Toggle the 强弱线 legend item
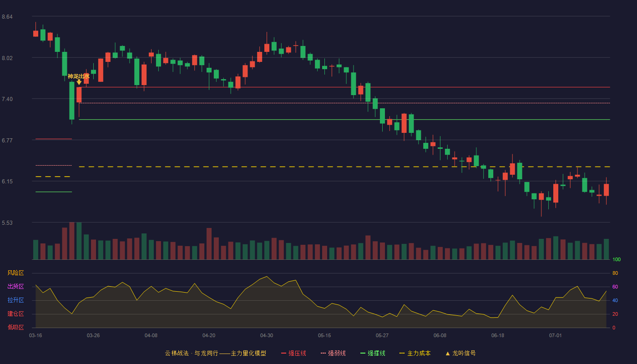The height and width of the screenshot is (364, 637). pyautogui.click(x=333, y=353)
